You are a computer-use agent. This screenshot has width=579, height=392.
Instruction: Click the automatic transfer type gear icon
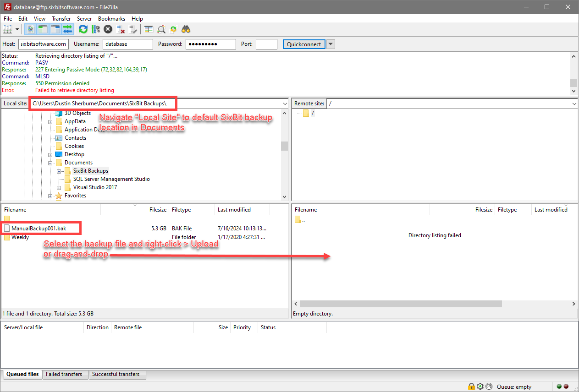point(480,387)
